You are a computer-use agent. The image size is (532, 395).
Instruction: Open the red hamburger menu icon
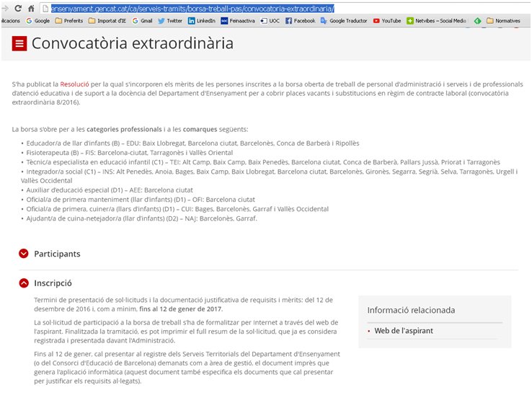pyautogui.click(x=19, y=43)
